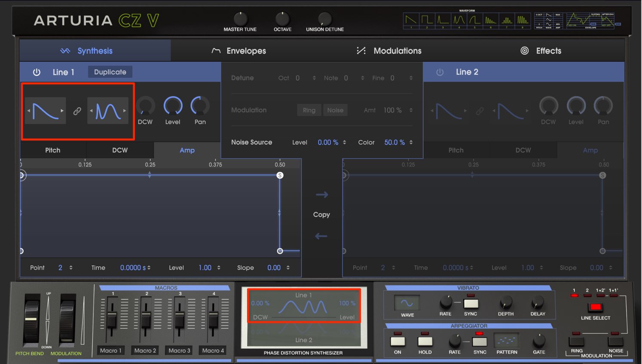Adjust the Modulation Amt stepper
Image resolution: width=642 pixels, height=364 pixels.
(411, 110)
